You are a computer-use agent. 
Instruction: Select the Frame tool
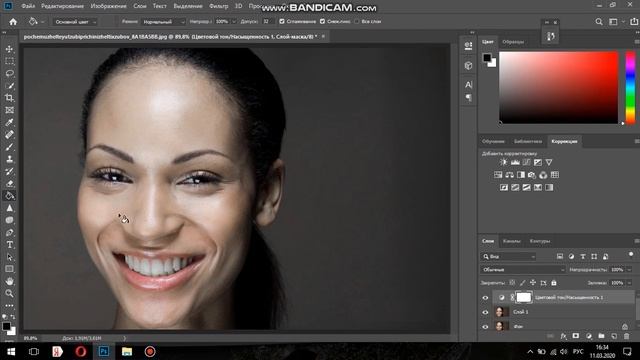coord(9,110)
